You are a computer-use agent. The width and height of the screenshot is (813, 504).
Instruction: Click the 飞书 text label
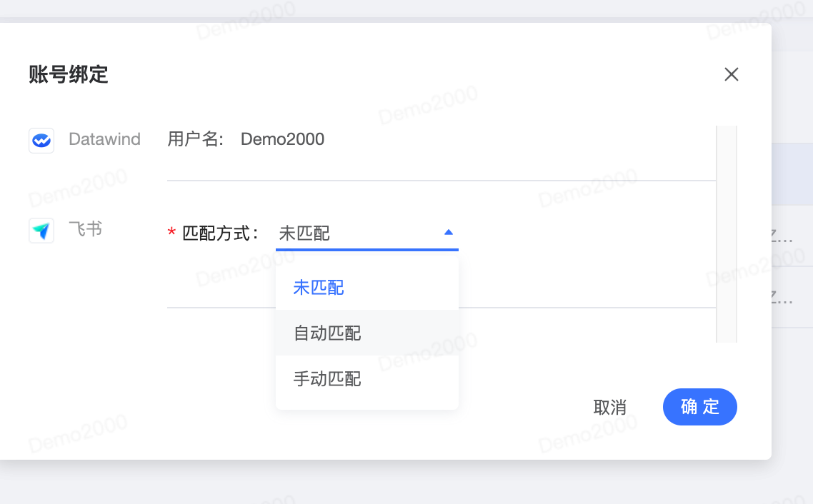click(86, 229)
